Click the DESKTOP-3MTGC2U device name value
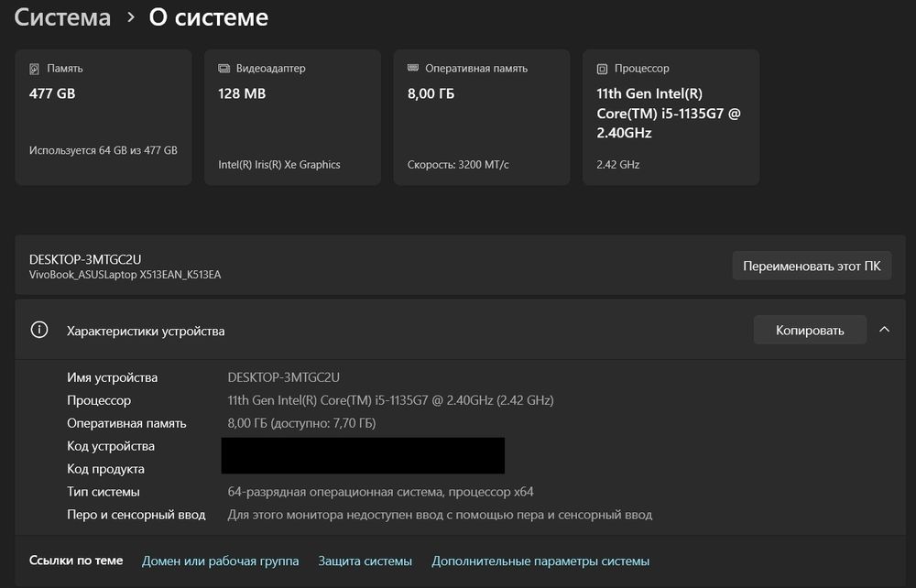 283,377
